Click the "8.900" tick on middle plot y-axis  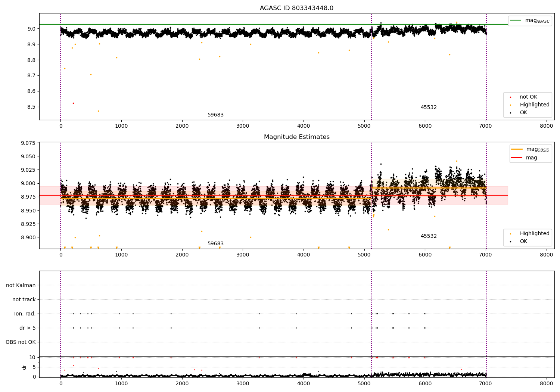(28, 237)
